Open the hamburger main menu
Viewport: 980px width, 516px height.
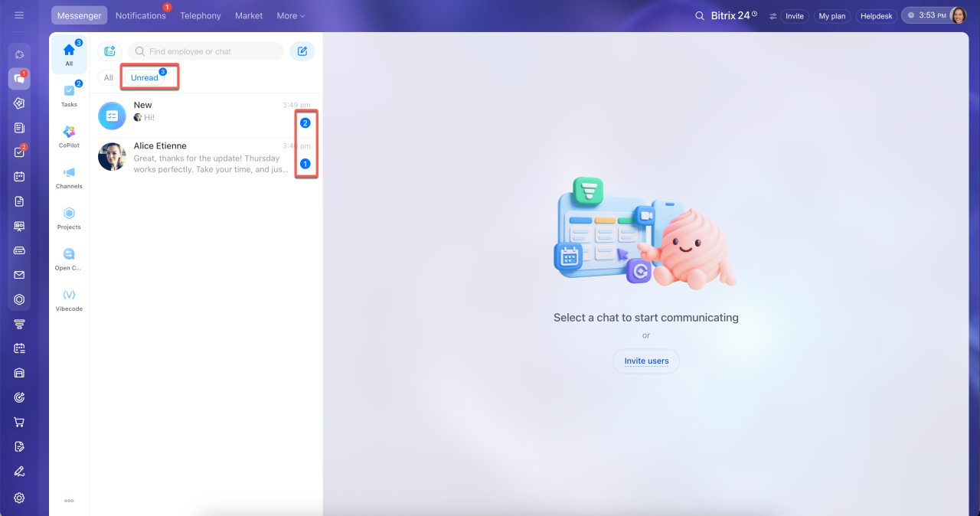point(19,15)
